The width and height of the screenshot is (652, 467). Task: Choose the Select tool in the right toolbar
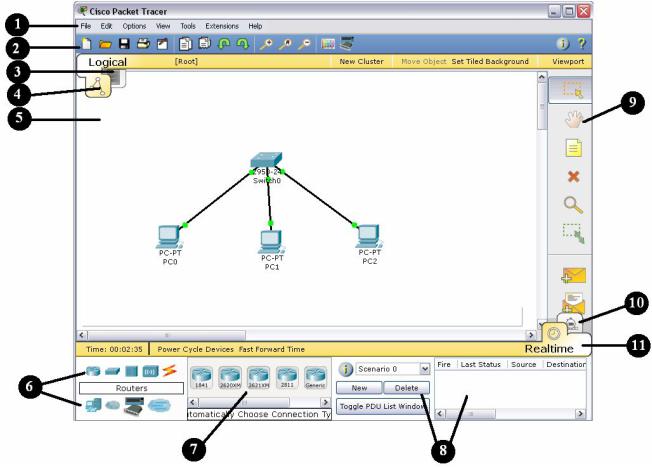click(573, 90)
